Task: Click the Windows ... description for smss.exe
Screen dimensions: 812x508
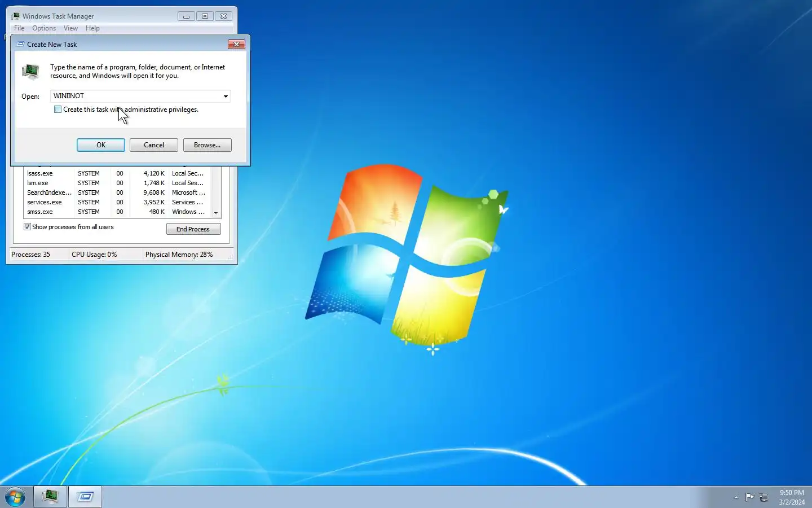Action: (x=188, y=212)
